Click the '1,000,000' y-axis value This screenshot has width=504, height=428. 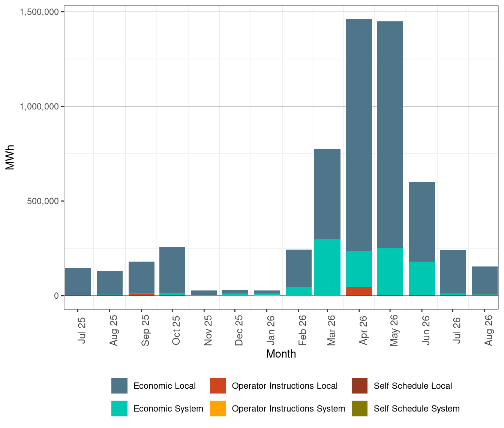[39, 106]
